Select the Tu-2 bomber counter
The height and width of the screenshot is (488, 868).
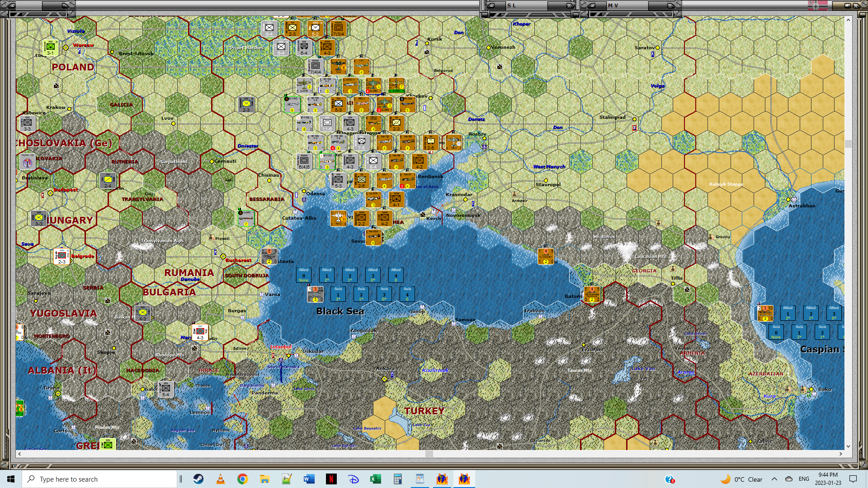(x=338, y=67)
